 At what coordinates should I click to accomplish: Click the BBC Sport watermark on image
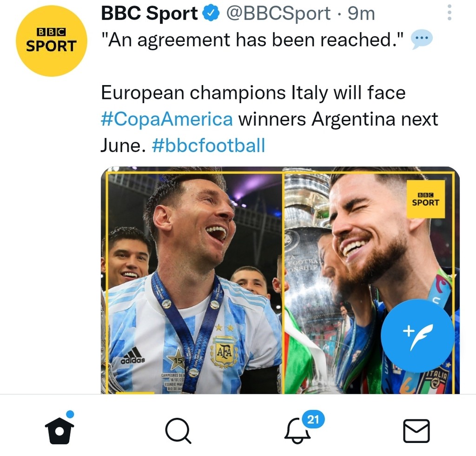pos(425,199)
